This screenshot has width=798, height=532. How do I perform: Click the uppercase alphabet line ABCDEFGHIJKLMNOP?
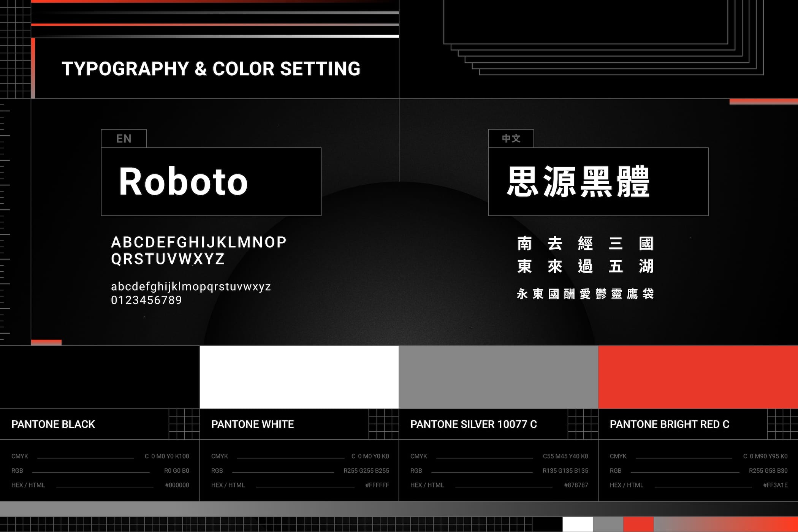[x=199, y=242]
